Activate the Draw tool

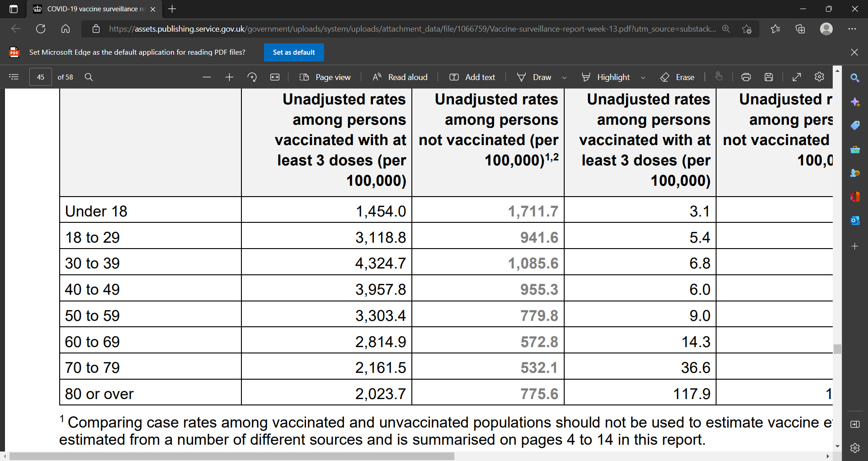coord(534,77)
